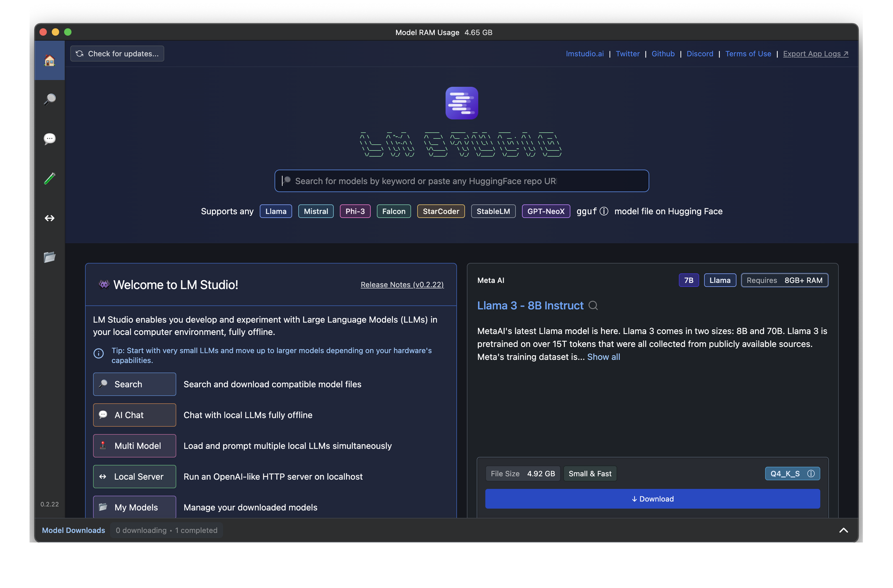Open the Search magnifier sidebar icon
Viewport: 893px width, 588px height.
(50, 99)
